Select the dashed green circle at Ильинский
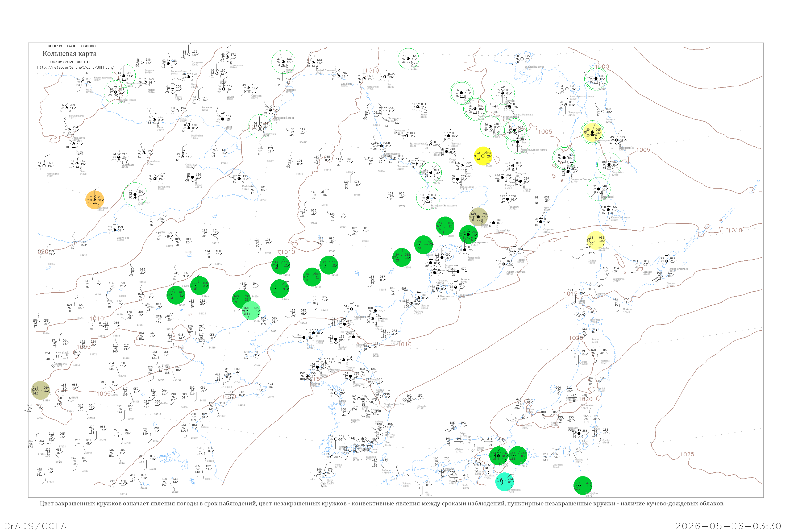Viewport: 798px width, 532px height. pyautogui.click(x=598, y=189)
